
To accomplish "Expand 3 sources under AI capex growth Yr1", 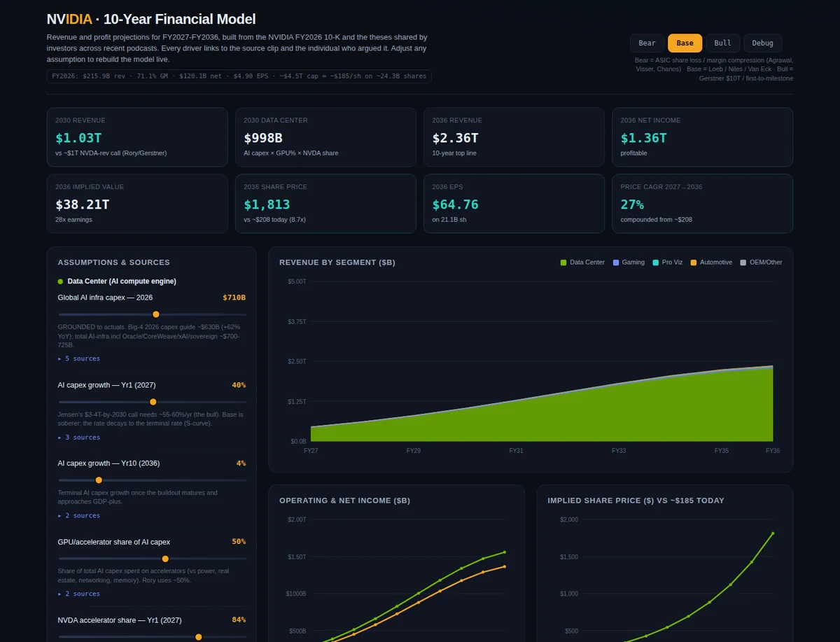I will click(79, 438).
